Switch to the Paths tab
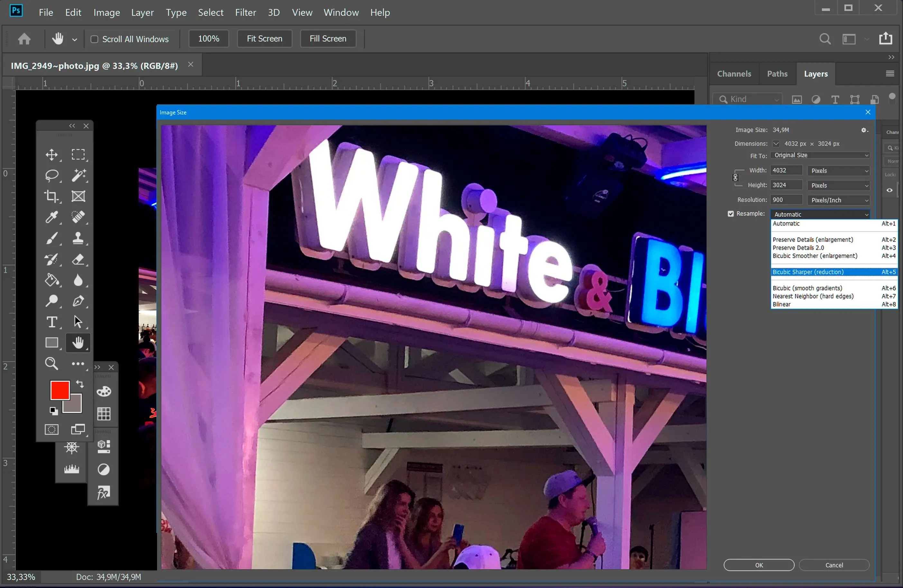 pyautogui.click(x=777, y=74)
